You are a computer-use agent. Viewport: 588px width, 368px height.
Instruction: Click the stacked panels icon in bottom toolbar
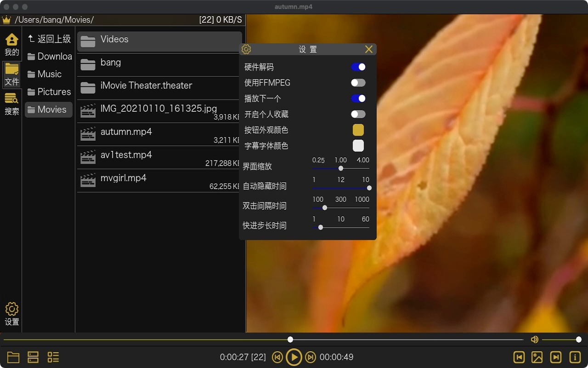33,357
